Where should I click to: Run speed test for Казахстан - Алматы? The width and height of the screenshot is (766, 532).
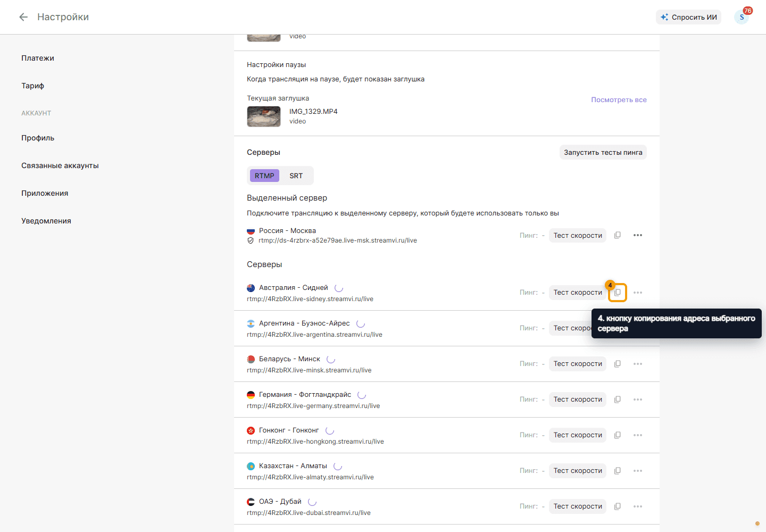pos(578,471)
